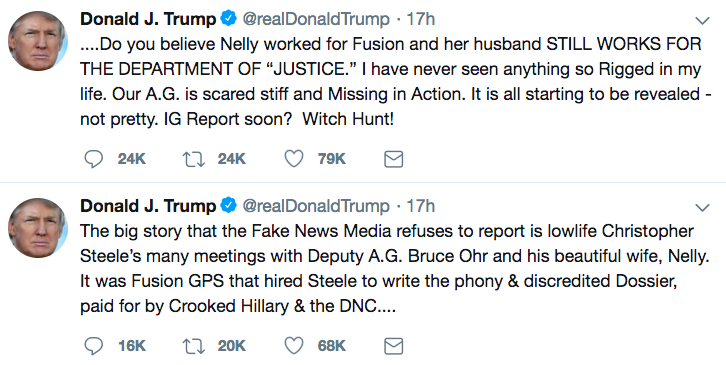Reply to the Nelly Fusion tweet
726x365 pixels.
tap(94, 159)
